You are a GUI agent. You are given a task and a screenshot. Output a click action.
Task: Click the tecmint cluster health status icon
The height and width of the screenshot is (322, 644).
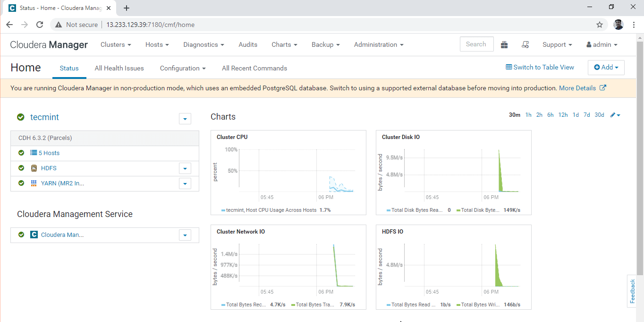[21, 117]
